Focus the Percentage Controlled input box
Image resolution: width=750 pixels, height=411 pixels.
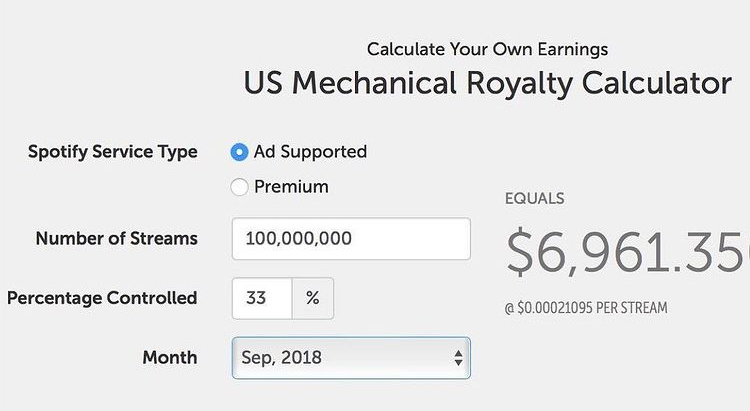[x=262, y=298]
